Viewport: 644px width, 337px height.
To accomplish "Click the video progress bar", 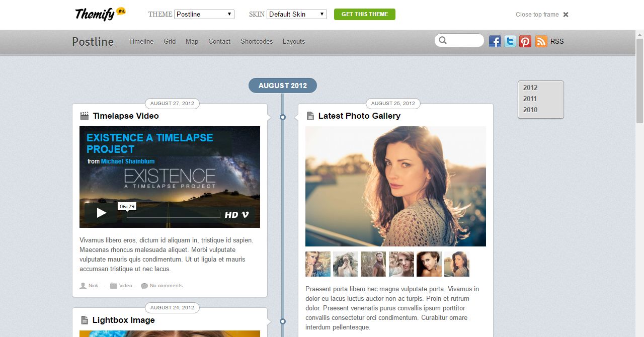I will pos(174,215).
